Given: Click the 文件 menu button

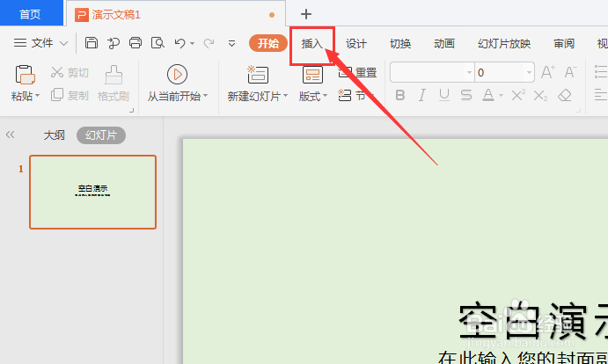Looking at the screenshot, I should (40, 42).
